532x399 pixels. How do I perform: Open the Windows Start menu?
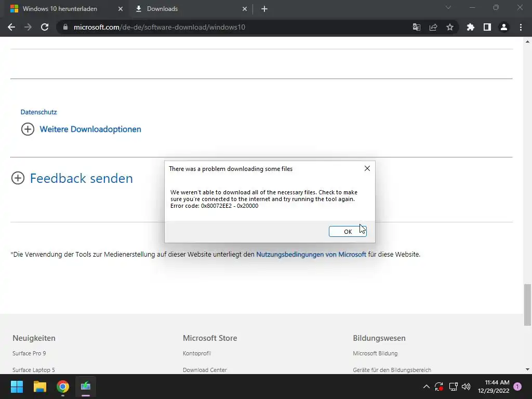(17, 387)
